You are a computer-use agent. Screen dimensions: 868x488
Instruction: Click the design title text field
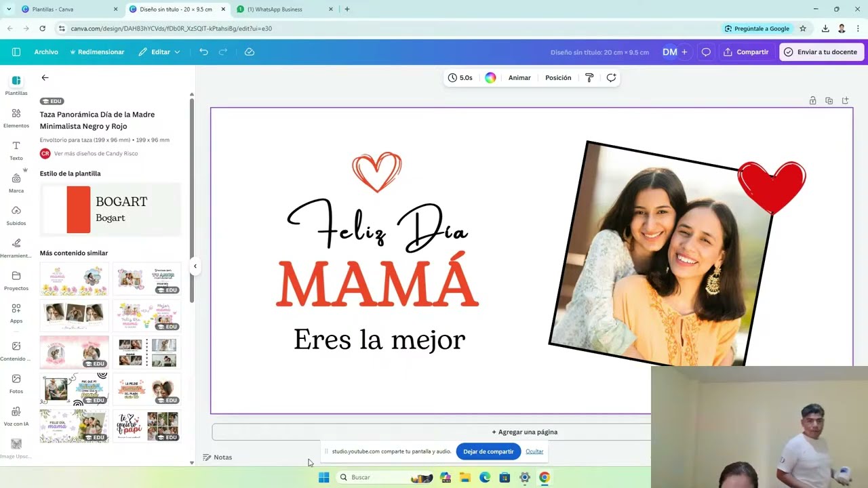[599, 52]
